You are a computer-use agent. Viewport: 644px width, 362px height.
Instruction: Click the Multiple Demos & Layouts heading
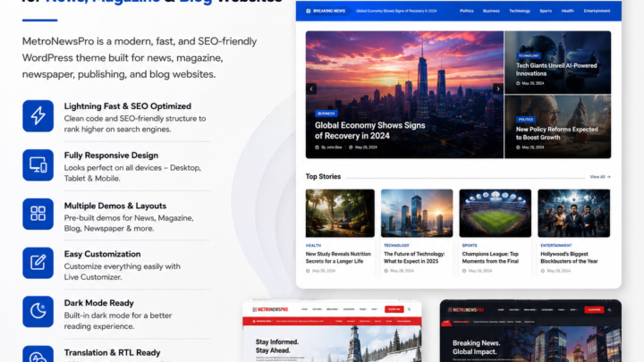click(x=115, y=206)
